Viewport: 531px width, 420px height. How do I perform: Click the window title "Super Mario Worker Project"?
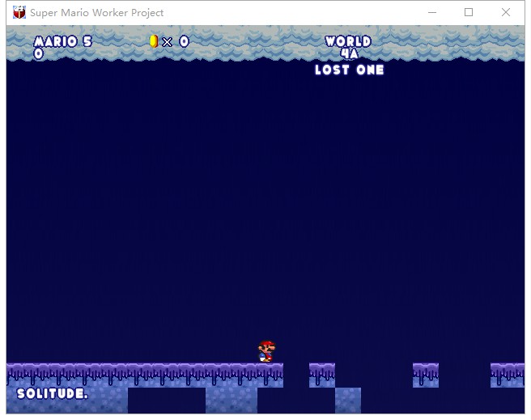tap(96, 13)
